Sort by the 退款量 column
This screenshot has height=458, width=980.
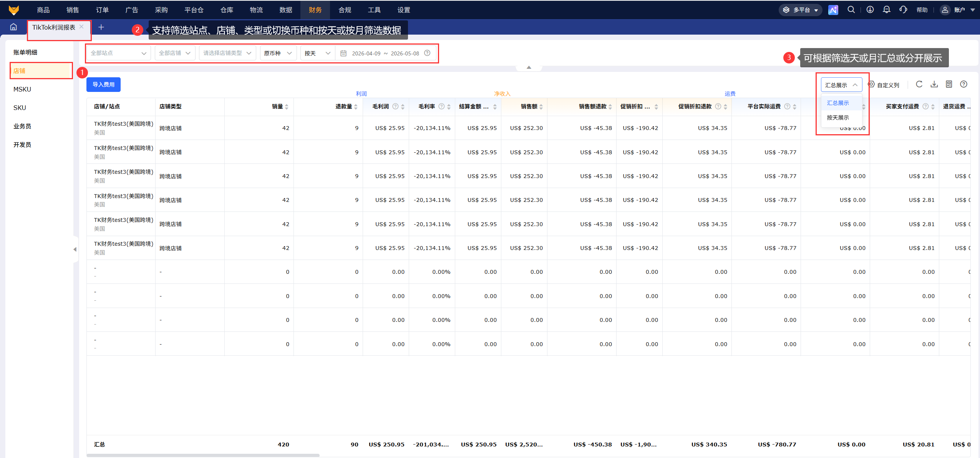356,107
